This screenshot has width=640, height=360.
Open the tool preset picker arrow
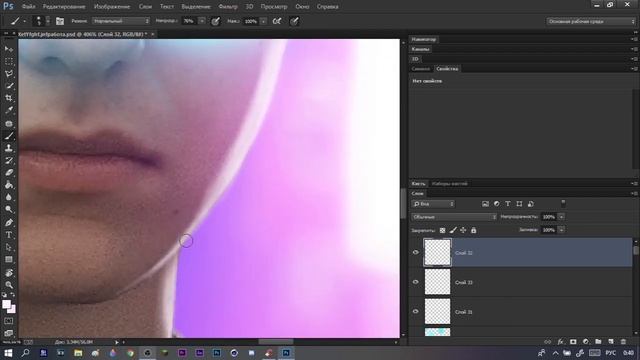24,21
